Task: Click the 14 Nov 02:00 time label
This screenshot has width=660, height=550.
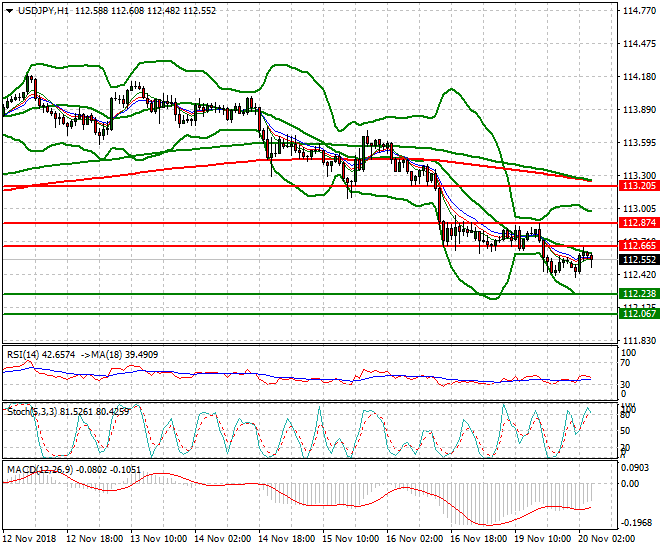Action: [222, 539]
